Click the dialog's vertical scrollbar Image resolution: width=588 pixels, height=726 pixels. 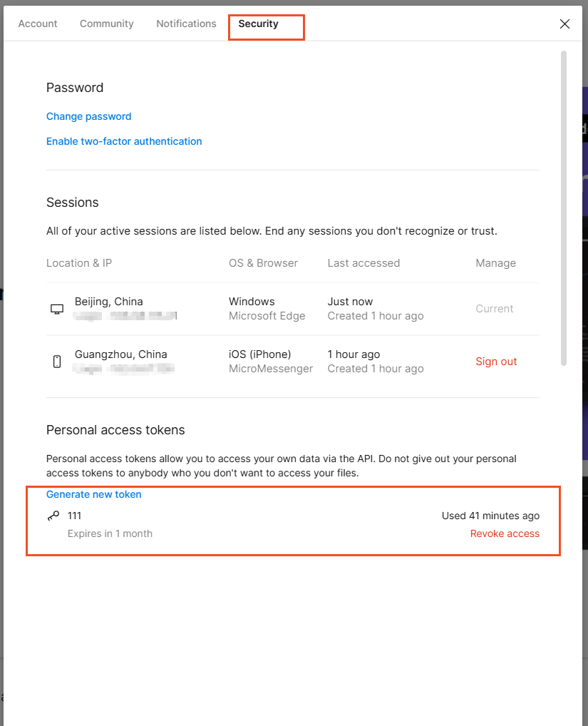click(x=564, y=208)
